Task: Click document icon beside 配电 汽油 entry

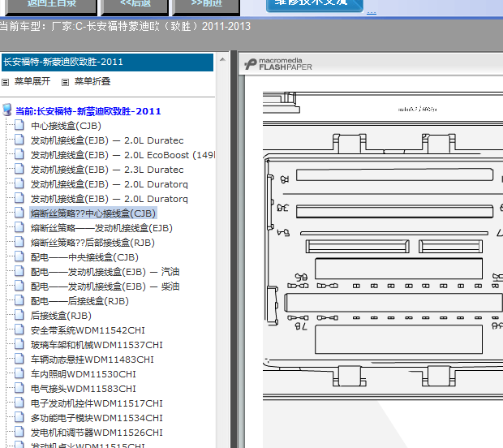Action: 19,271
